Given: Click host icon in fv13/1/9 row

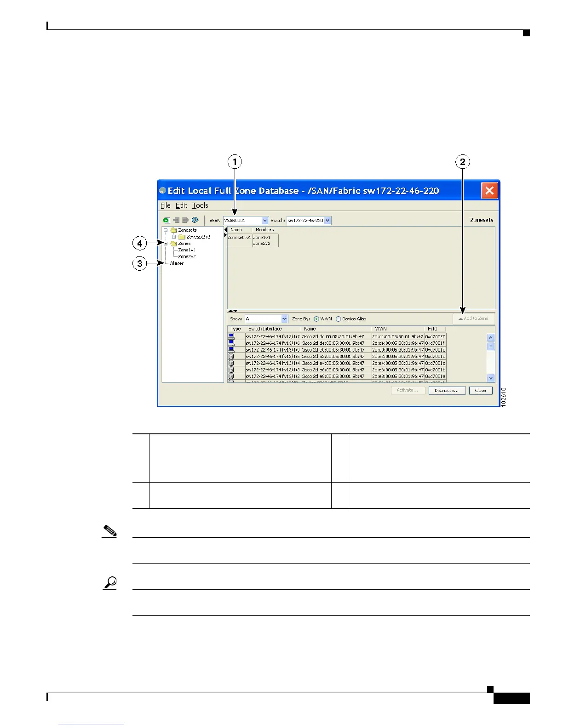Looking at the screenshot, I should 231,350.
